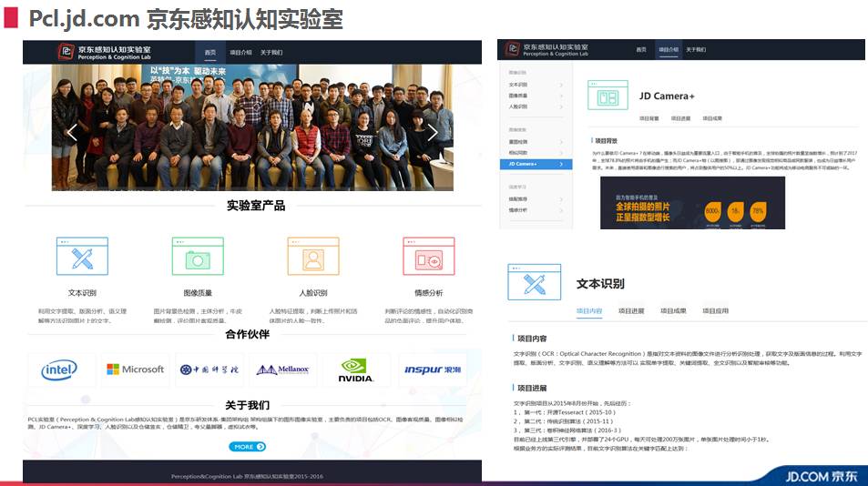Click the 关于我们 heading above the description
Screen dimensions: 868x486
248,405
